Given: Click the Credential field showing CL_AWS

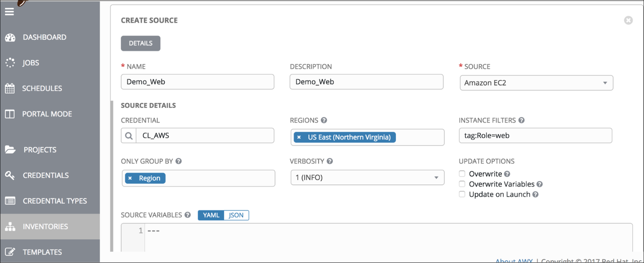Looking at the screenshot, I should point(205,136).
